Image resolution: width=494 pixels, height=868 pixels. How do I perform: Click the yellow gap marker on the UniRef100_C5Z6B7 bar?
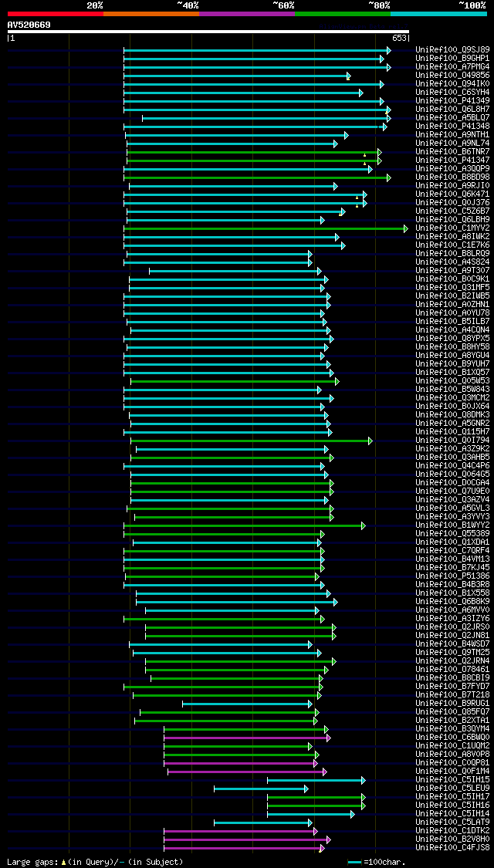point(340,214)
